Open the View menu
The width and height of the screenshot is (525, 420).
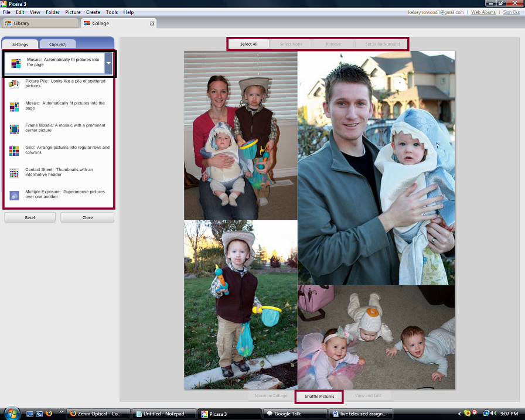pyautogui.click(x=35, y=12)
